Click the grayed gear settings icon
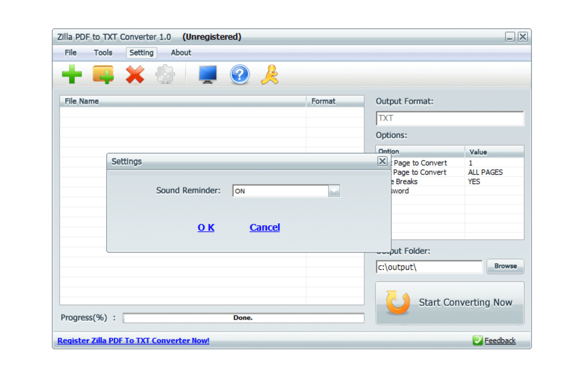This screenshot has width=588, height=390. [x=165, y=75]
